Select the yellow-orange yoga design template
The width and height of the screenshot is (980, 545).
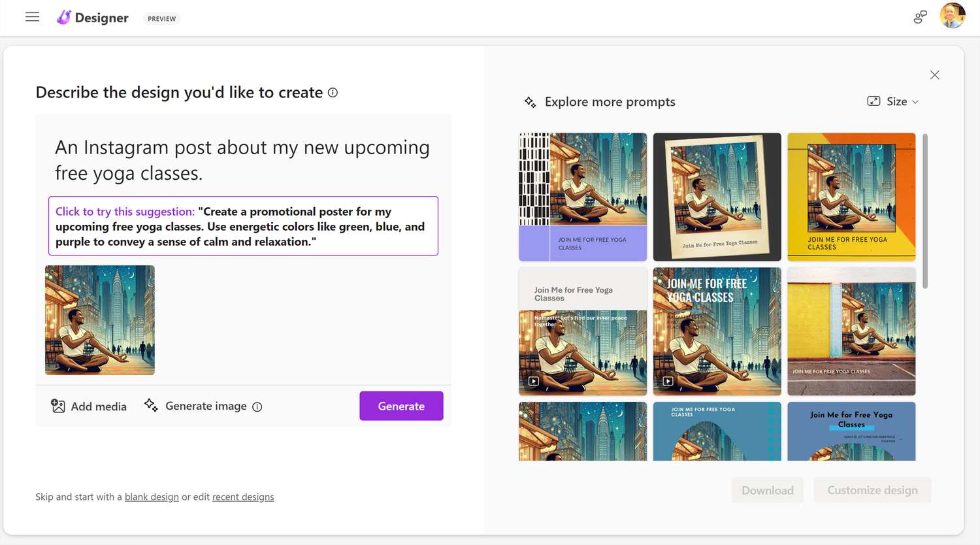(x=851, y=197)
